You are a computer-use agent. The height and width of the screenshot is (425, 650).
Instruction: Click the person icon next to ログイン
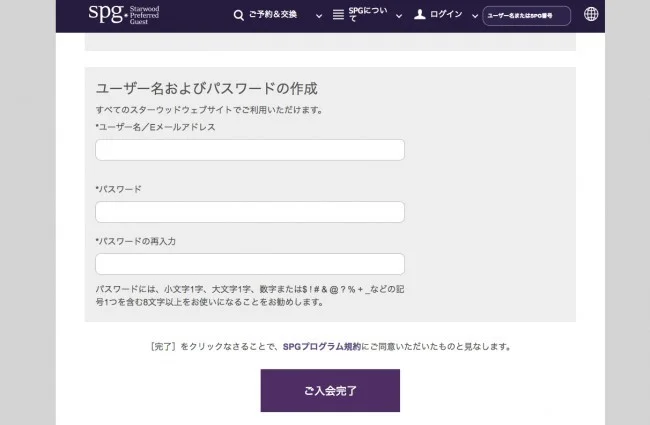point(420,15)
